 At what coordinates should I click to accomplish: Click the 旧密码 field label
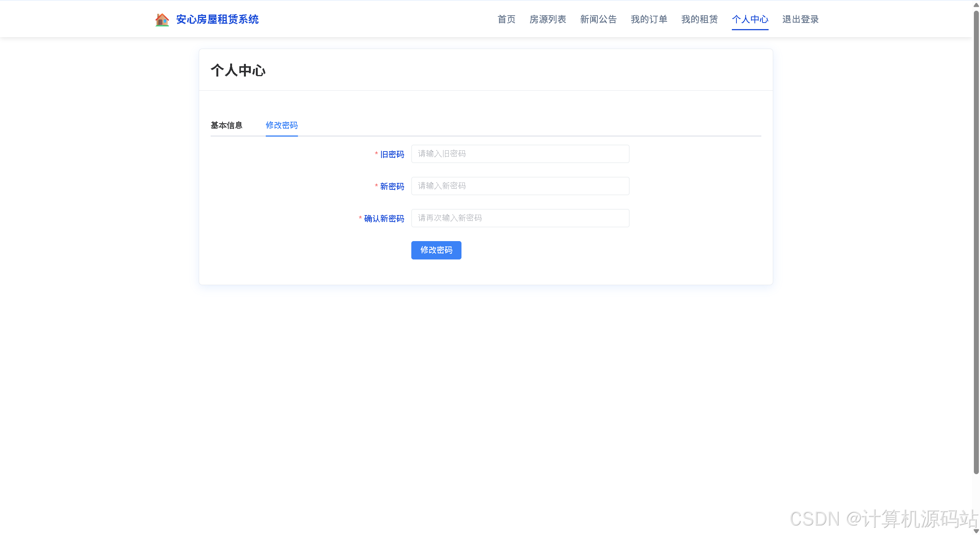(392, 154)
